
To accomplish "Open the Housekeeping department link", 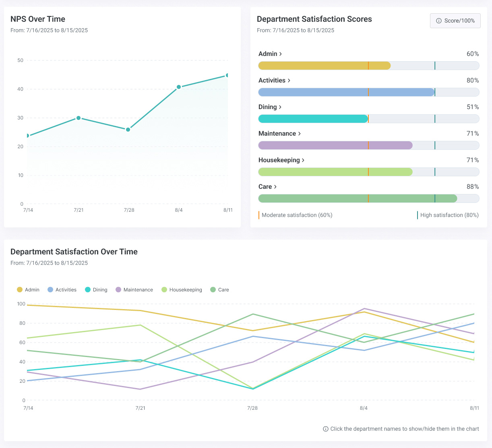I will pyautogui.click(x=281, y=160).
